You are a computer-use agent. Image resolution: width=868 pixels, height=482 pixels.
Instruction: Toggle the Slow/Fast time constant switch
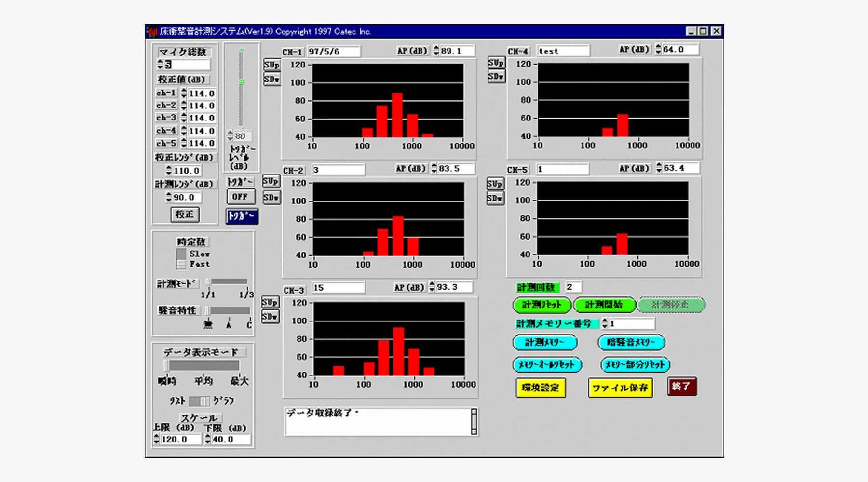[x=181, y=259]
